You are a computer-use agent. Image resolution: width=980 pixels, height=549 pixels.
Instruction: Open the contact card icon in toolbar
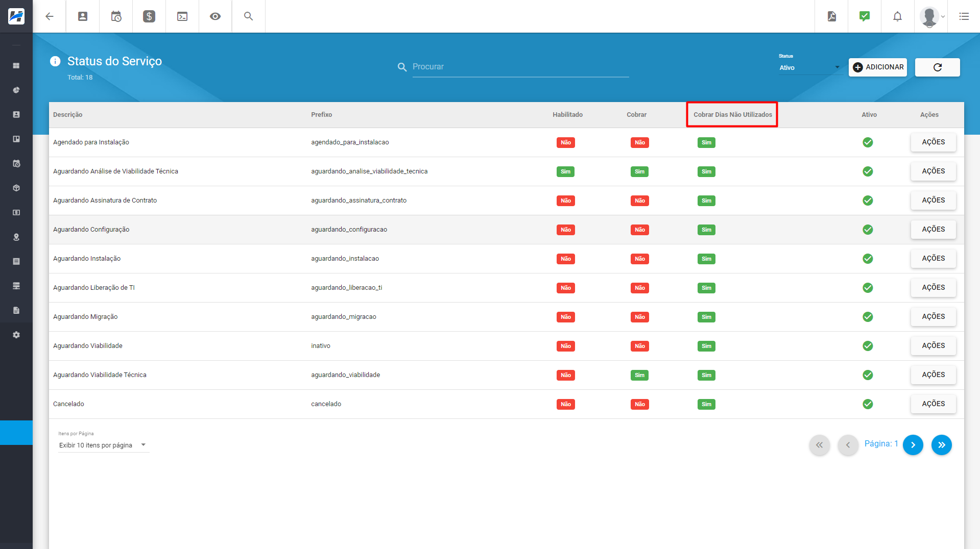point(83,16)
